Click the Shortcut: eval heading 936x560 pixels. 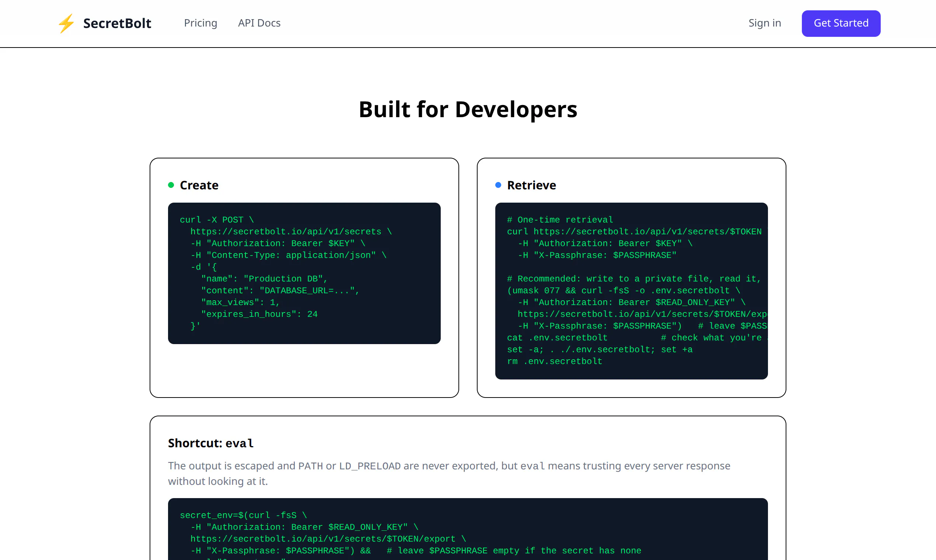tap(211, 443)
